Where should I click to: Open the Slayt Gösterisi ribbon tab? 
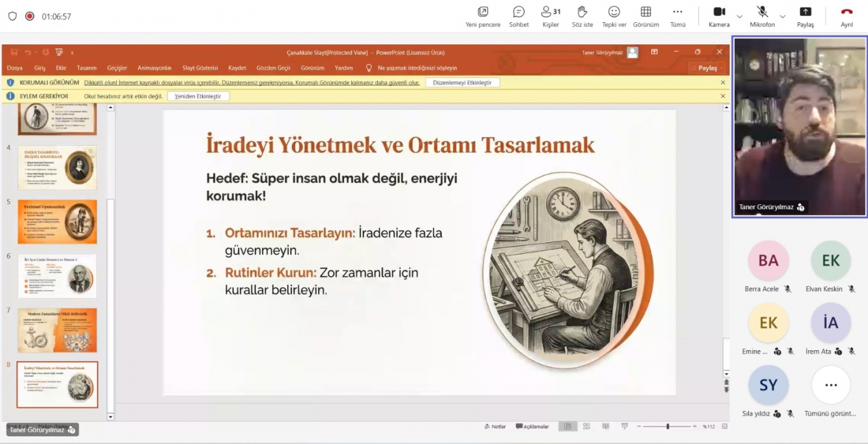[x=200, y=68]
